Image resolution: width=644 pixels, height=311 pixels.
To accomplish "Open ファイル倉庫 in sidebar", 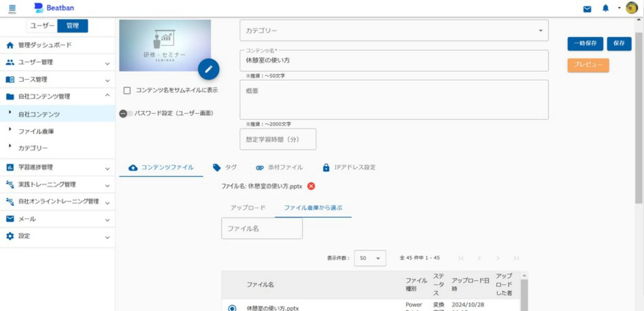I will (36, 131).
